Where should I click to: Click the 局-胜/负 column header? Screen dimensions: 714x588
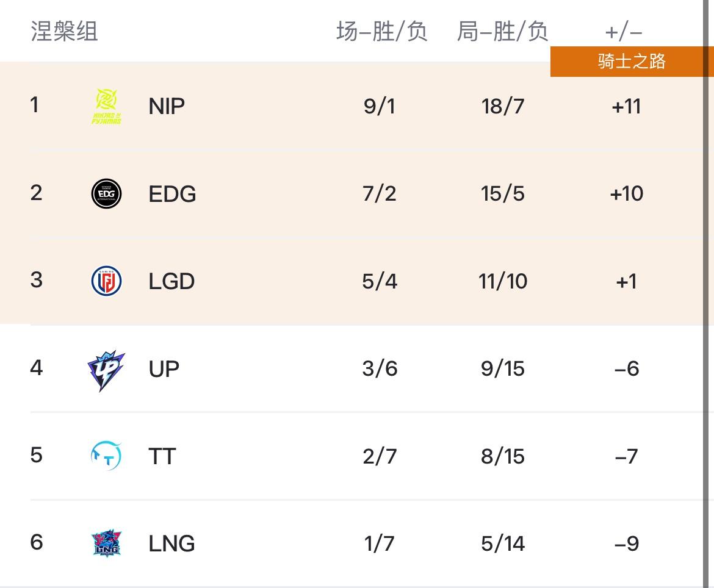502,31
